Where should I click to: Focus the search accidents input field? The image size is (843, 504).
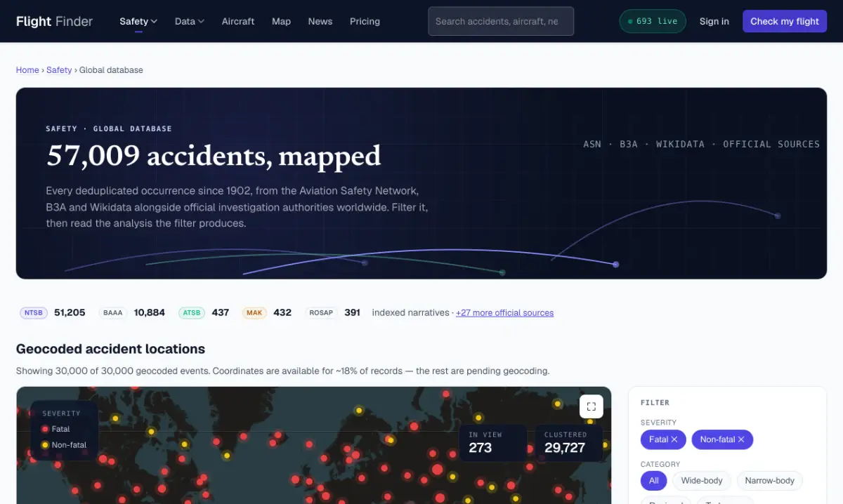[501, 21]
